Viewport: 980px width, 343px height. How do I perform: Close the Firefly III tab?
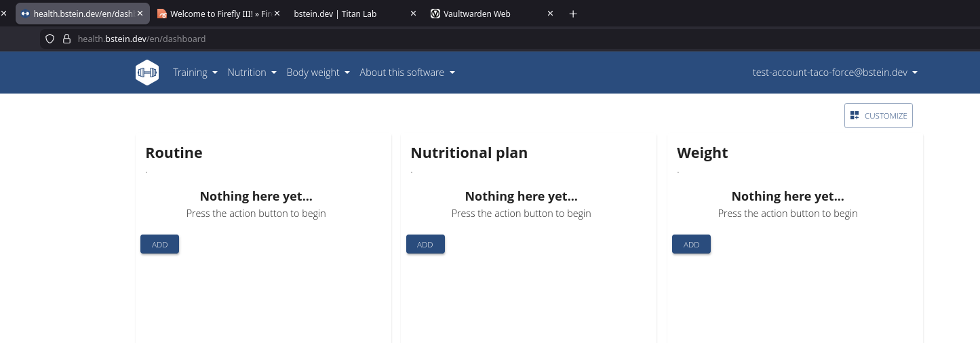277,14
